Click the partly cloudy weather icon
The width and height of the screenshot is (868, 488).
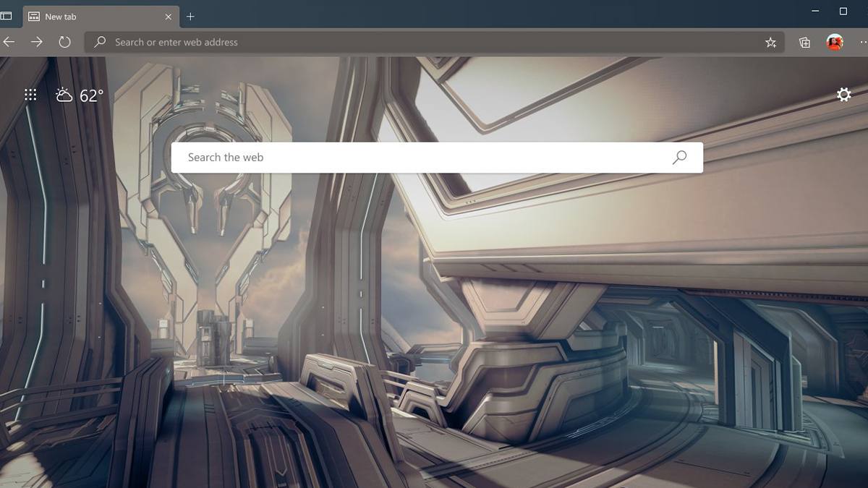(64, 95)
